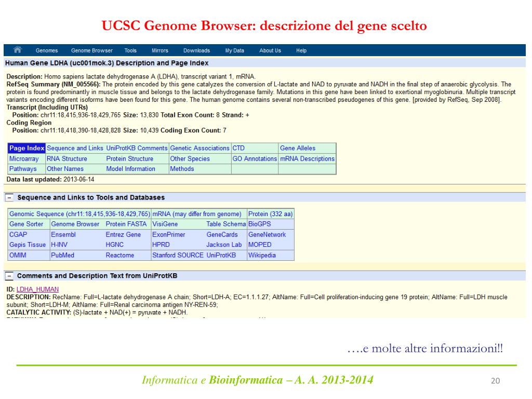Click 'Data last updated: 2013-06-14' text

click(x=50, y=179)
